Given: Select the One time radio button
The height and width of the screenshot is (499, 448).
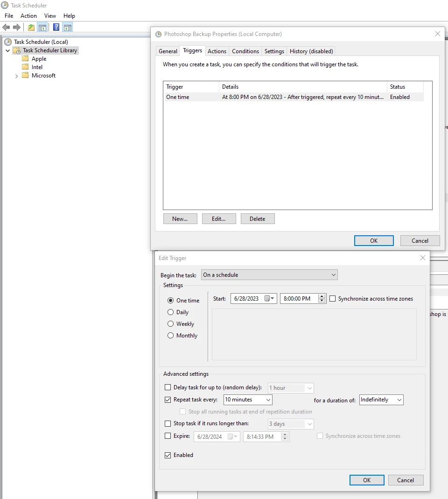Looking at the screenshot, I should 170,301.
